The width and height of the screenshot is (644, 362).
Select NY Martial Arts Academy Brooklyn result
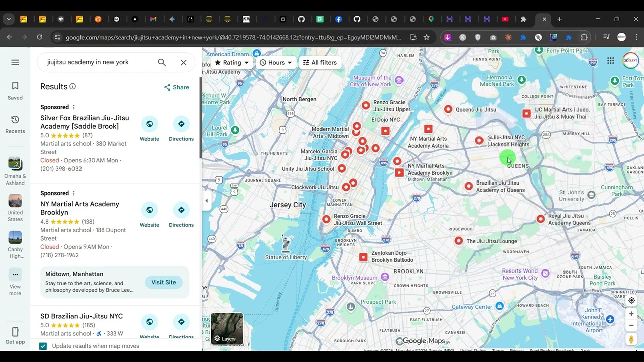click(79, 208)
